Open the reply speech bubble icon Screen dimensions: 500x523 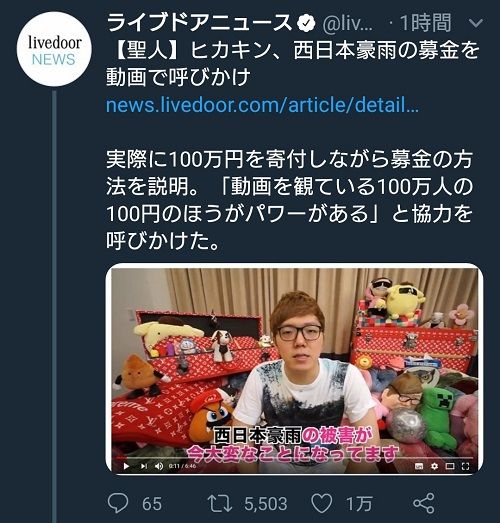(x=118, y=503)
